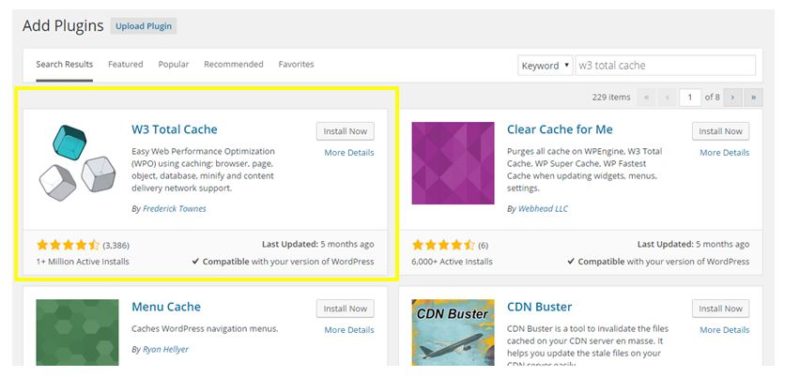
Task: Install the Menu Cache plugin
Action: coord(345,309)
